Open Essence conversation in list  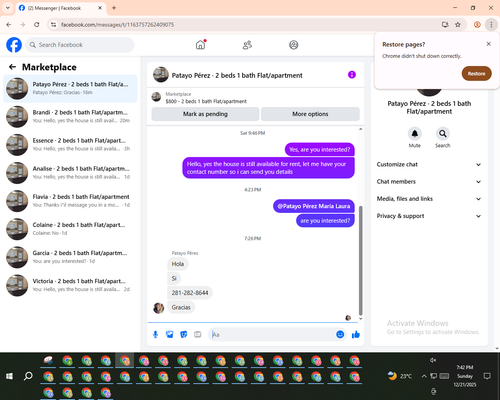70,145
